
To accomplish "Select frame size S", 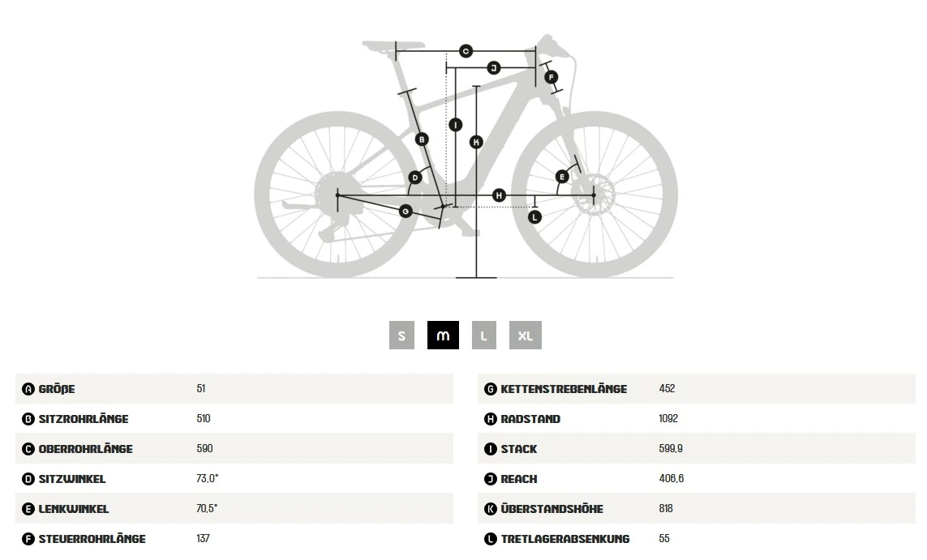I will tap(401, 335).
